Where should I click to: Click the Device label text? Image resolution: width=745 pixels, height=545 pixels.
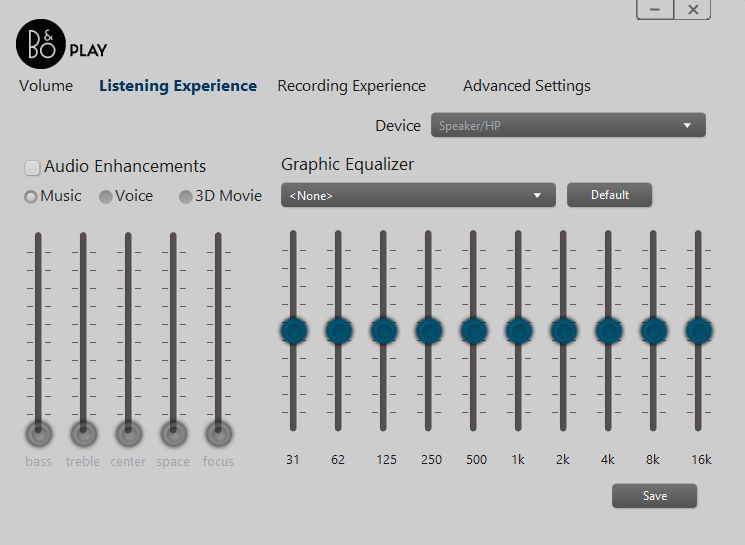398,126
